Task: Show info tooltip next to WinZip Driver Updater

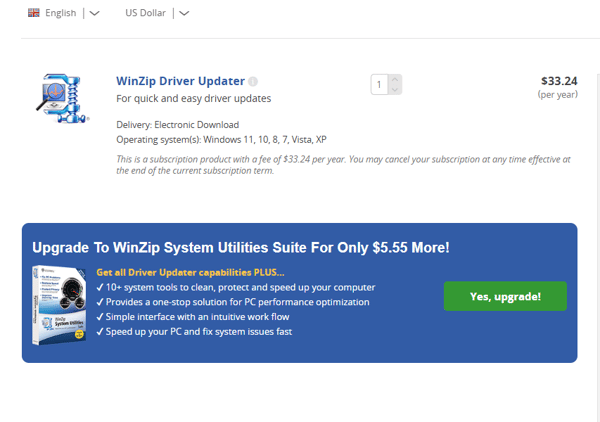Action: [x=253, y=81]
